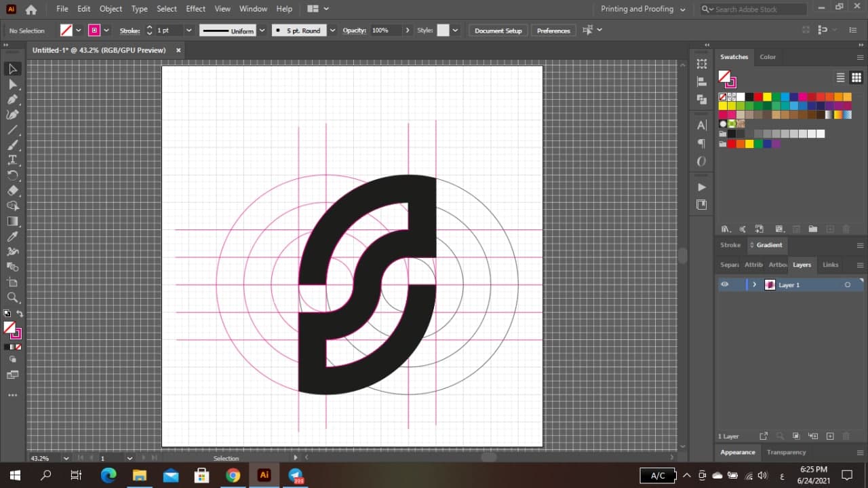Viewport: 868px width, 488px height.
Task: Open Swatch Libraries menu icon
Action: (x=726, y=229)
